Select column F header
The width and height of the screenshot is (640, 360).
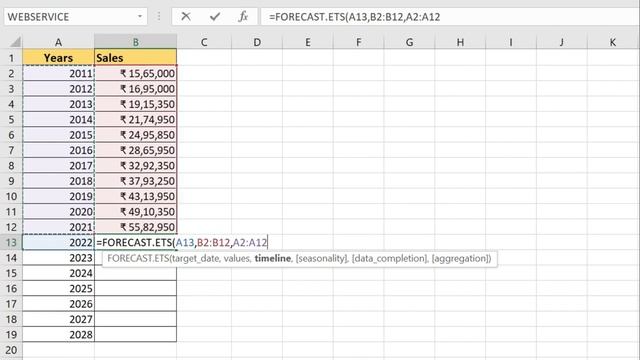pyautogui.click(x=358, y=42)
